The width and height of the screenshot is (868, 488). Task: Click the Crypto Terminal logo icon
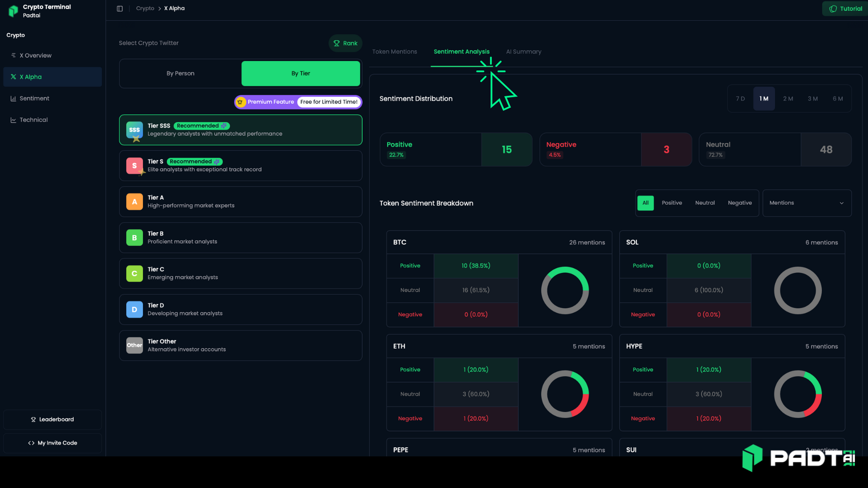(x=14, y=11)
